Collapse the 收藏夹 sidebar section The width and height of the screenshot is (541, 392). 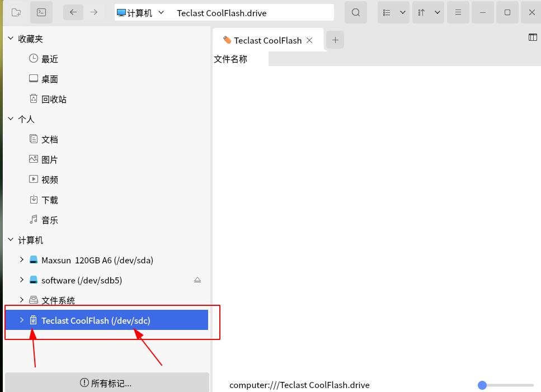(10, 38)
